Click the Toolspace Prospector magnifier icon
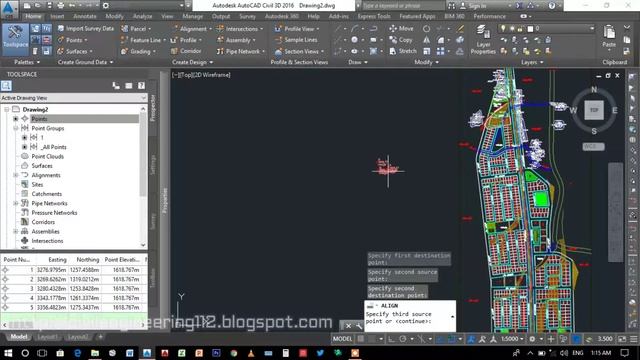The width and height of the screenshot is (640, 360). click(x=6, y=86)
